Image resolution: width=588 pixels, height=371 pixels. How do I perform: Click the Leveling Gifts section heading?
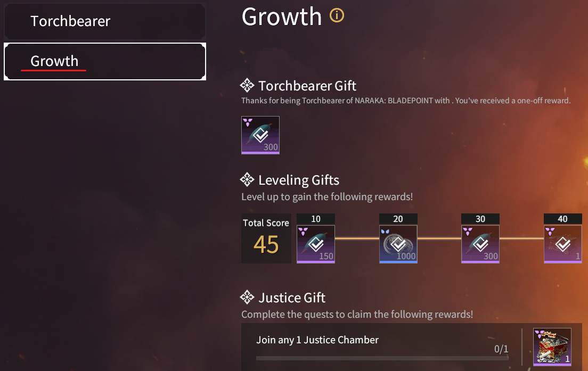pyautogui.click(x=298, y=180)
